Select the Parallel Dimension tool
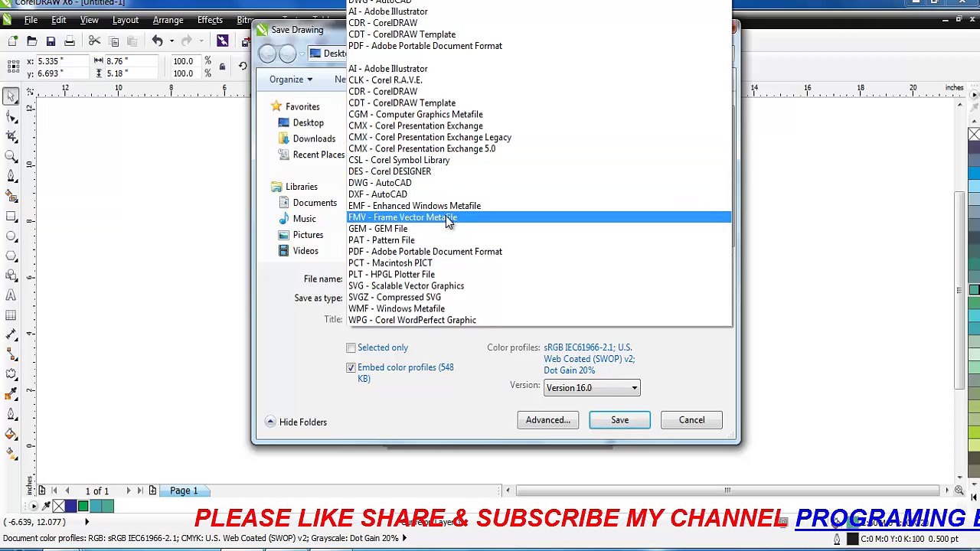The image size is (980, 551). pos(11,335)
